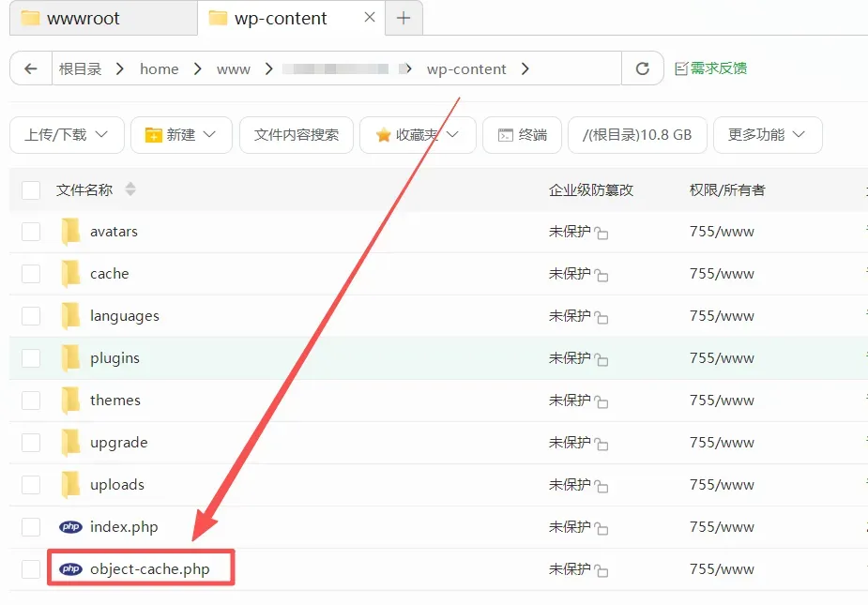Click the lock icon in object-cache.php row

pos(602,570)
